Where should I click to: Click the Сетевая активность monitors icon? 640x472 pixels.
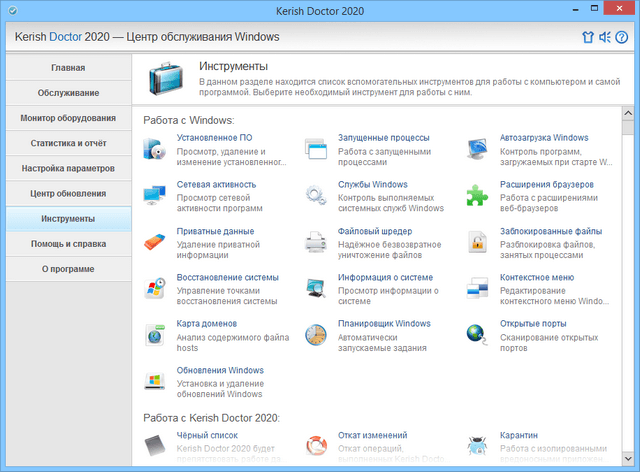pyautogui.click(x=154, y=196)
